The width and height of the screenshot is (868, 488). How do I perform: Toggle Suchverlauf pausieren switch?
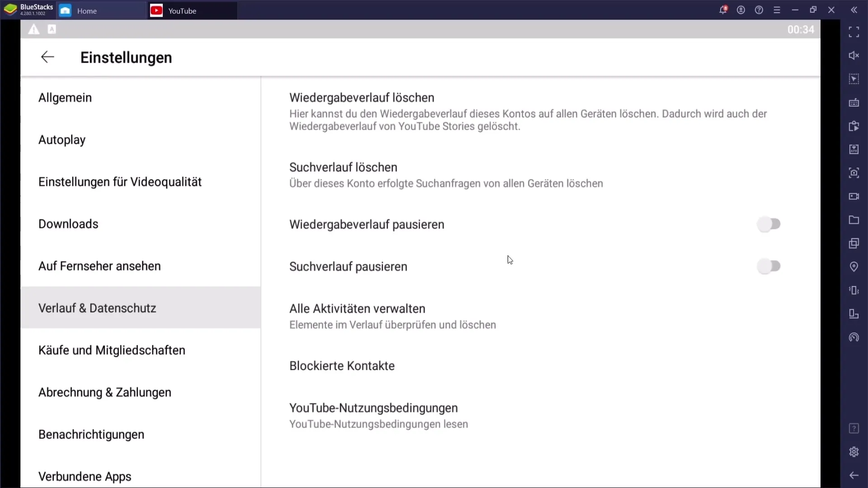pyautogui.click(x=769, y=266)
